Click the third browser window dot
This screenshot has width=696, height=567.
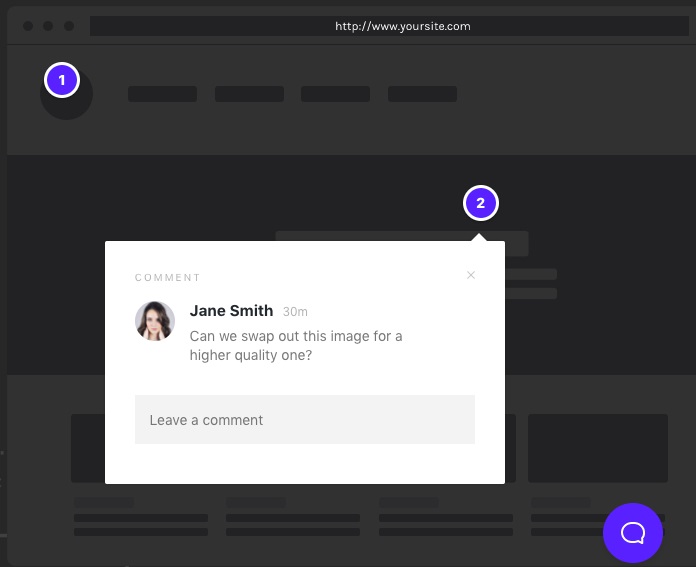click(x=68, y=26)
